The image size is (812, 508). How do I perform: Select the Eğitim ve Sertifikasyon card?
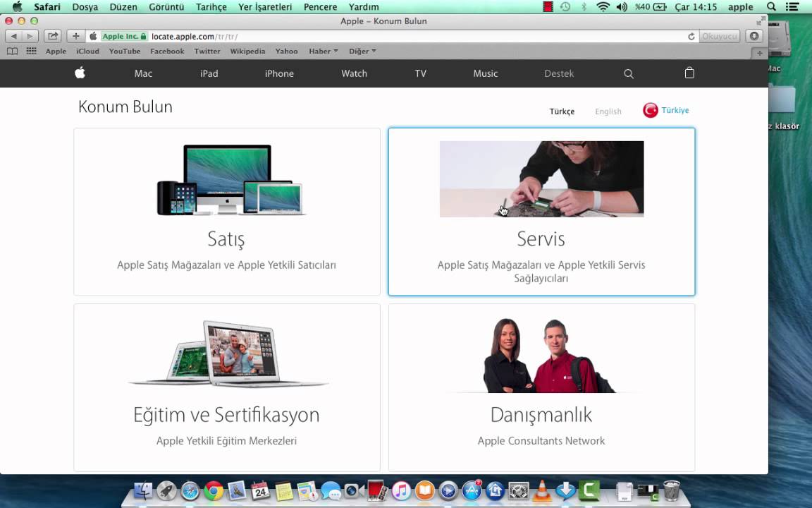pos(227,388)
